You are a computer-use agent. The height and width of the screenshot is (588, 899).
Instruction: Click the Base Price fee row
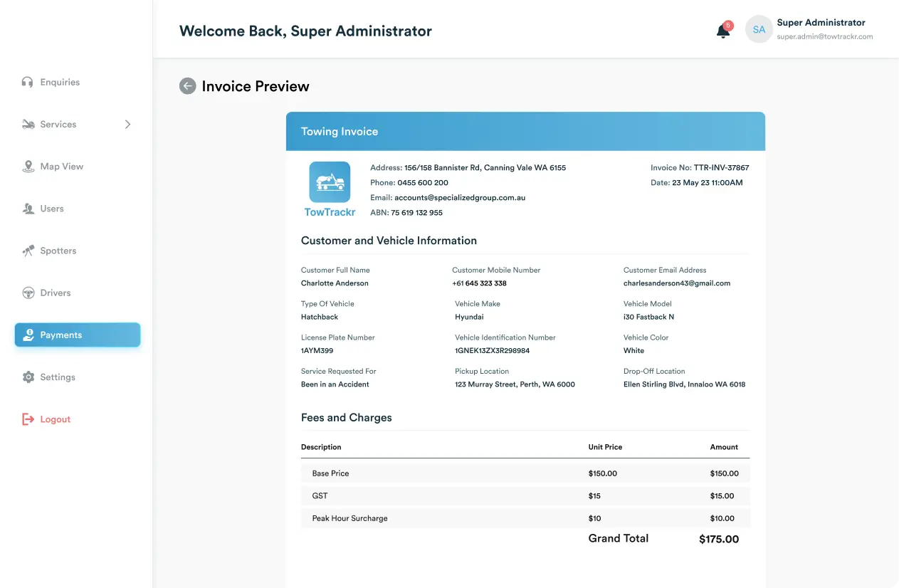pos(525,473)
